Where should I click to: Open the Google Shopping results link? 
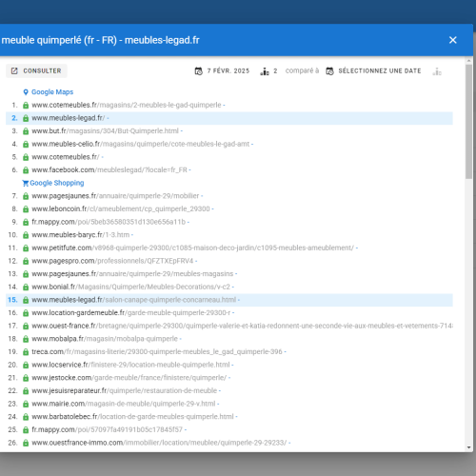tap(57, 183)
